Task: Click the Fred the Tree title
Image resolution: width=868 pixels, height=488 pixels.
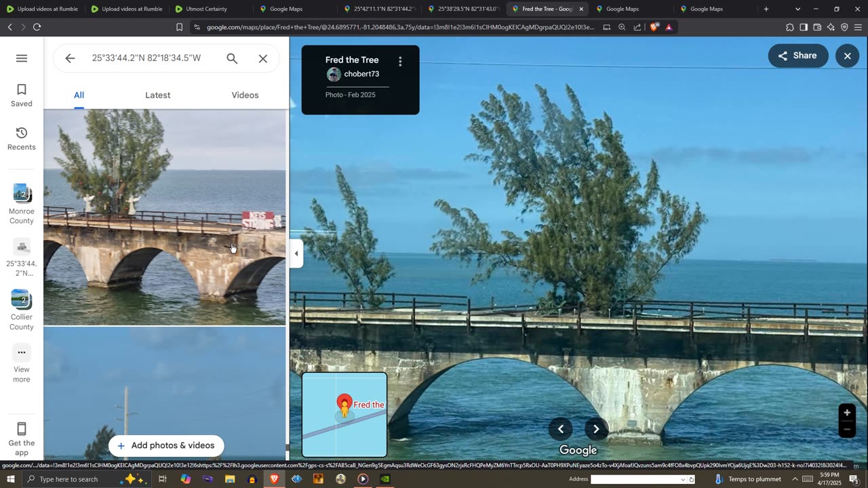Action: pyautogui.click(x=352, y=60)
